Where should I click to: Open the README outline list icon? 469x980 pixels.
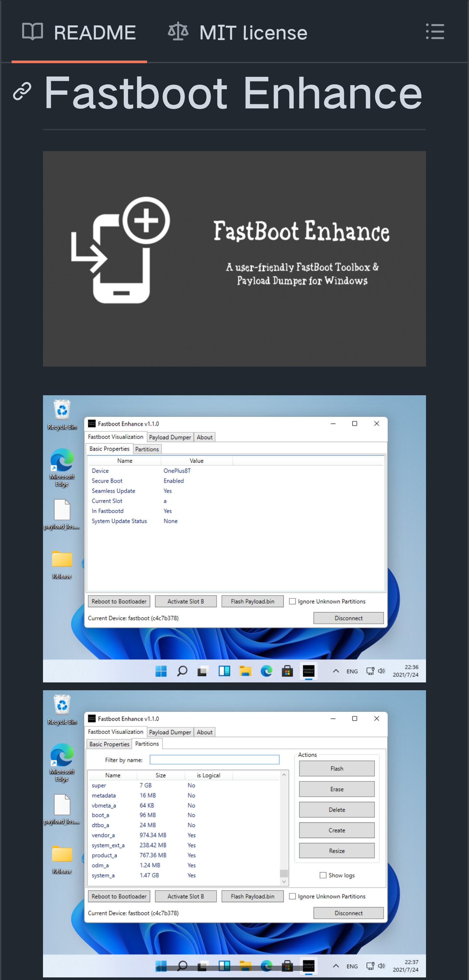(435, 32)
